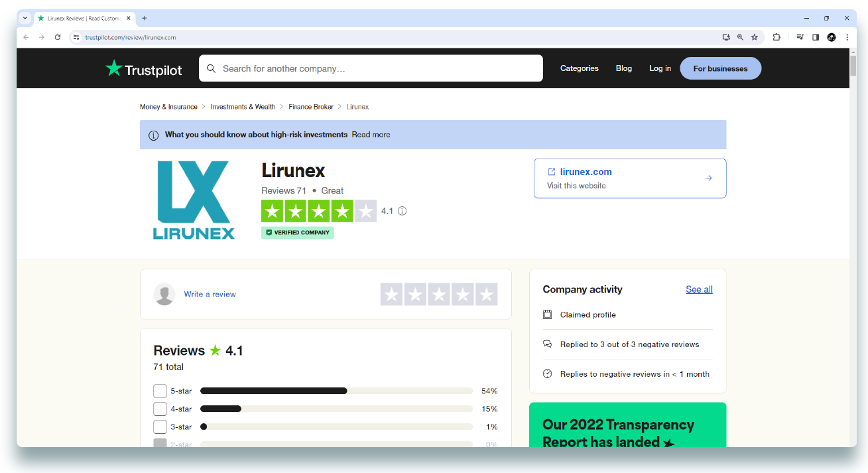Open site information icon in address bar
868x473 pixels.
pyautogui.click(x=76, y=37)
